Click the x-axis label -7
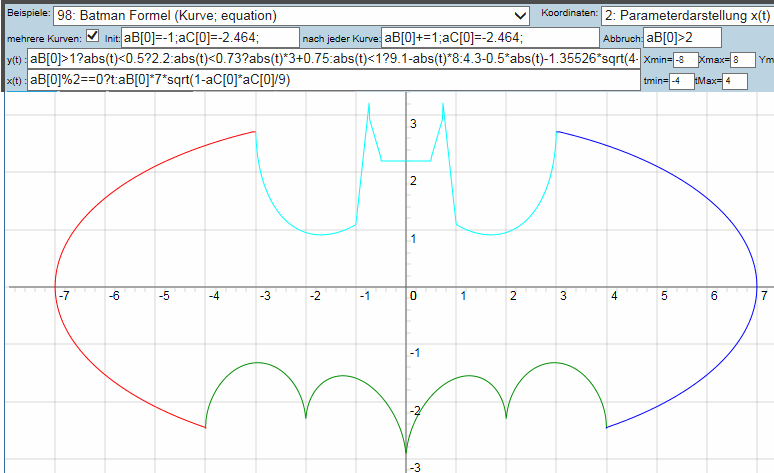The image size is (774, 473). [x=64, y=296]
